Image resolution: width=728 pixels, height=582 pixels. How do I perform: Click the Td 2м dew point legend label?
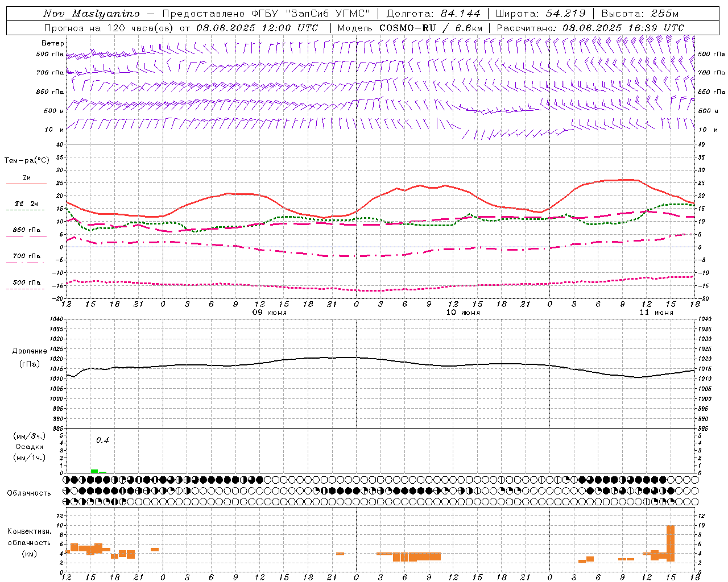[x=27, y=203]
